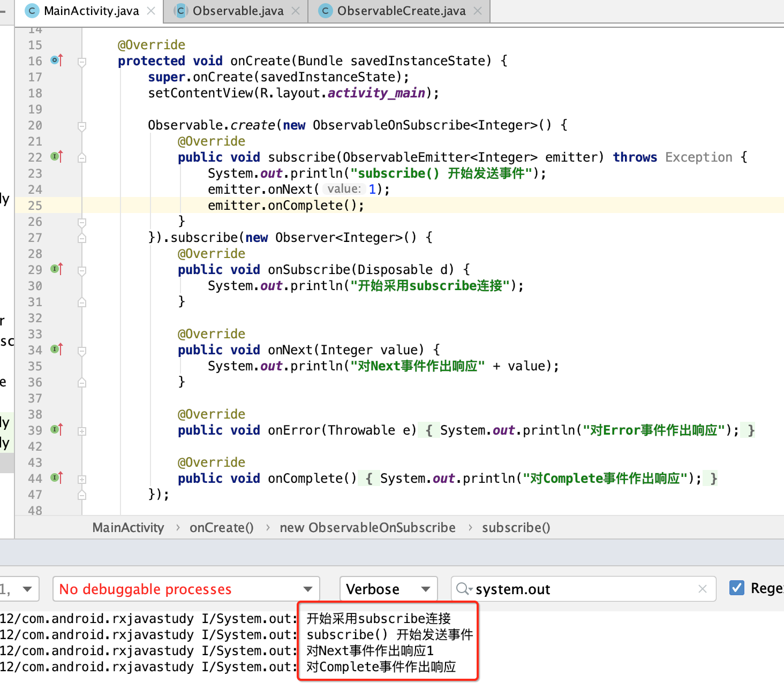
Task: Open the No debuggable processes dropdown
Action: (186, 589)
